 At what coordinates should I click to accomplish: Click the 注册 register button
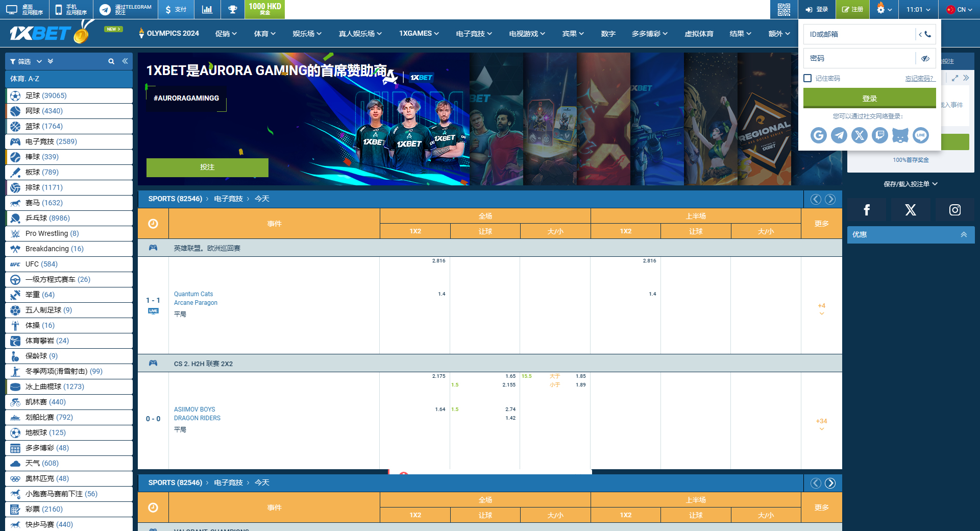click(x=852, y=9)
